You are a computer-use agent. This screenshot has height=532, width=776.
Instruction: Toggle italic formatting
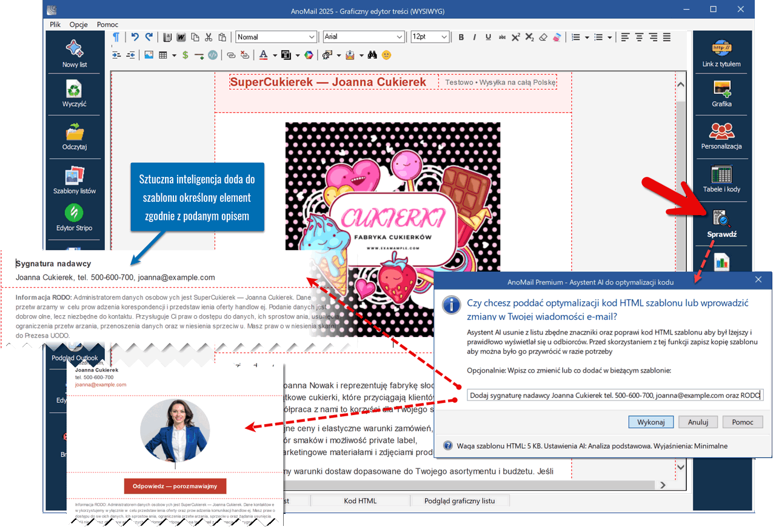pos(475,37)
